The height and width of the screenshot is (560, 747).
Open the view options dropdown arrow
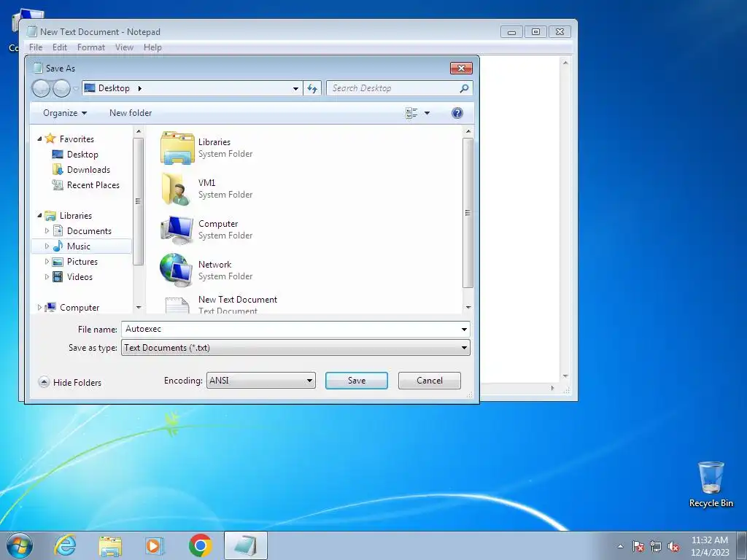pos(427,113)
